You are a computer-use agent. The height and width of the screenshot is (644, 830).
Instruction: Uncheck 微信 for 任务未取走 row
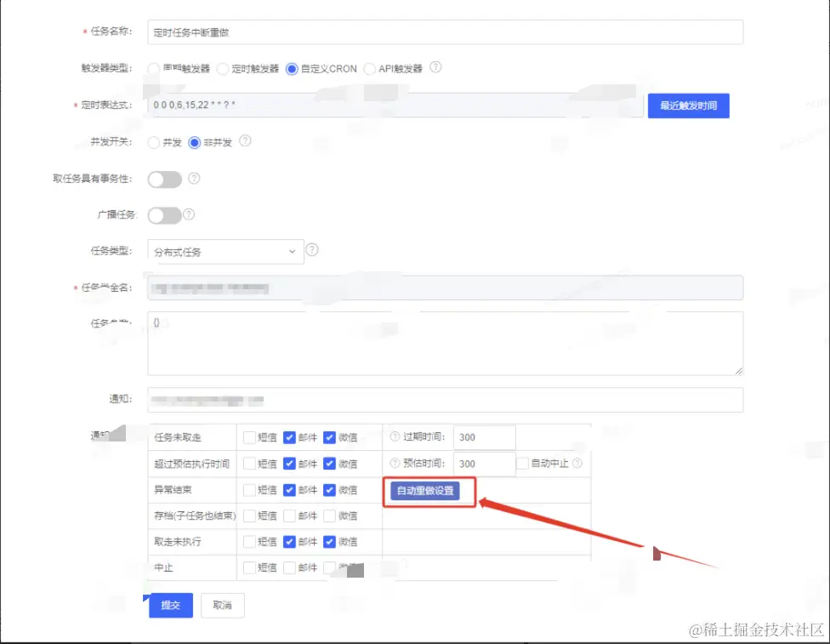(x=329, y=437)
